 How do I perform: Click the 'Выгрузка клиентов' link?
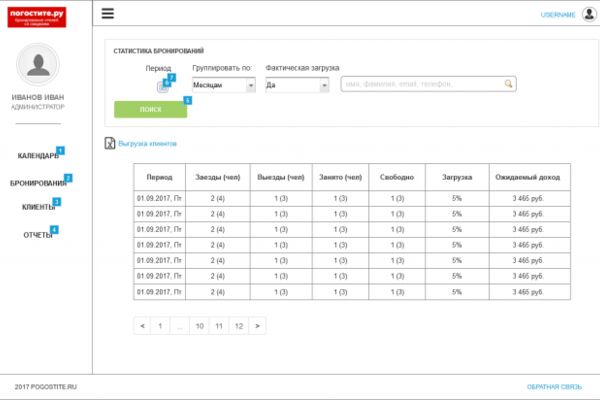(x=147, y=144)
